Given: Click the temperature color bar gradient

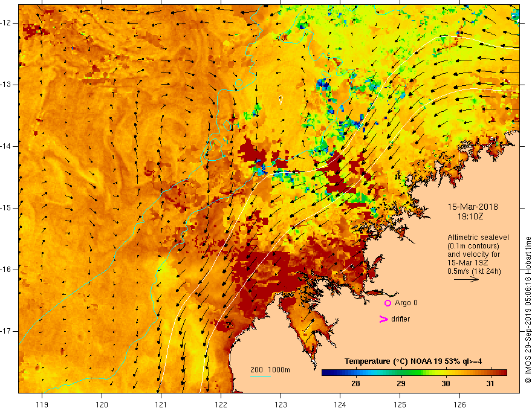Looking at the screenshot, I should pyautogui.click(x=414, y=373).
